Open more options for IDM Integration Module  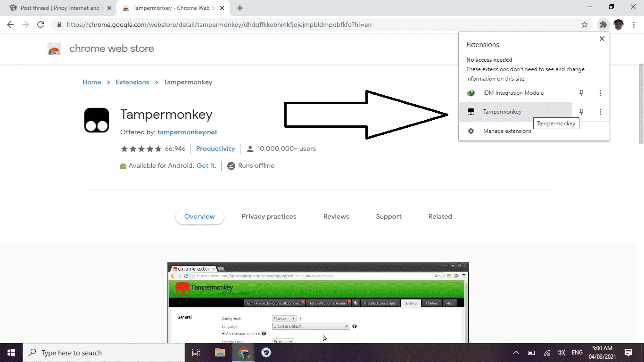tap(600, 93)
